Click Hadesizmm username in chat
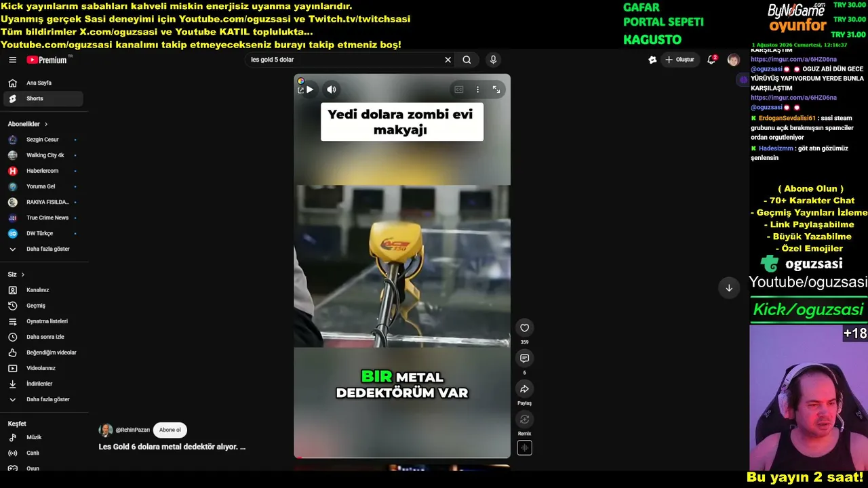 pos(776,148)
